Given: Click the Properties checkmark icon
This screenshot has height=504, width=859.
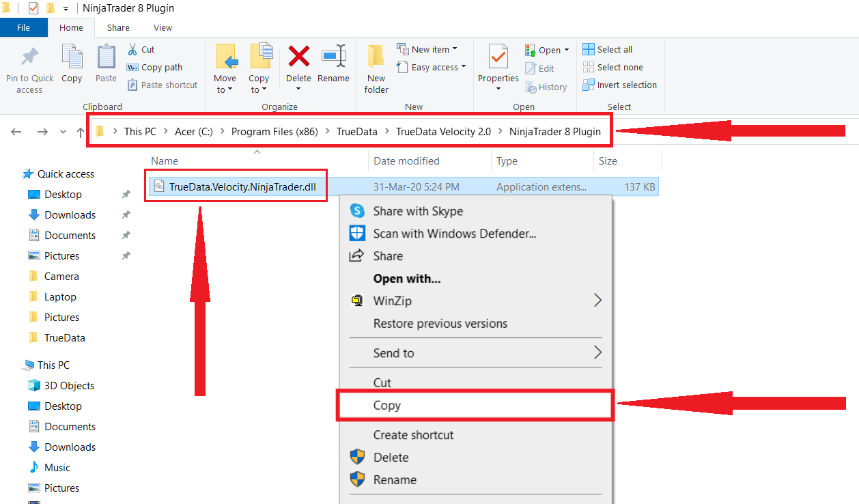Looking at the screenshot, I should point(498,56).
